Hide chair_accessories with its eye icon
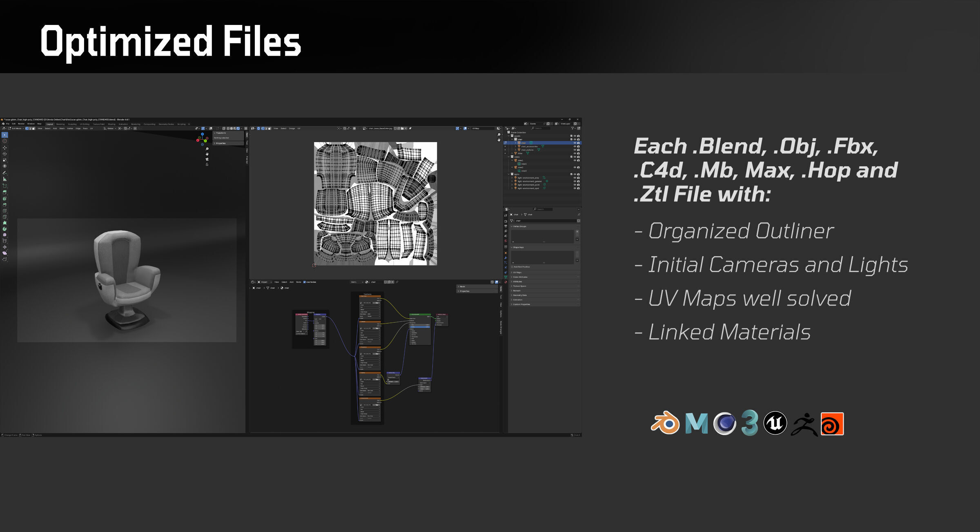Image resolution: width=980 pixels, height=532 pixels. coord(575,146)
